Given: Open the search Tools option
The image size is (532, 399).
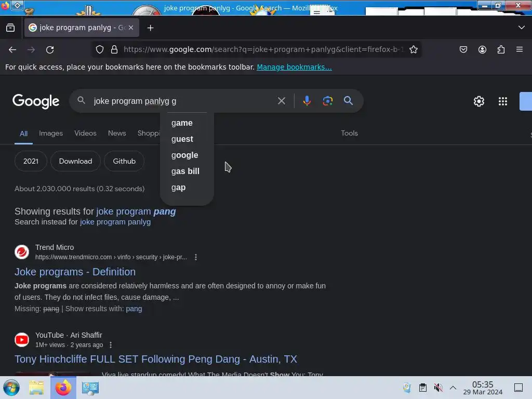Looking at the screenshot, I should click(349, 133).
